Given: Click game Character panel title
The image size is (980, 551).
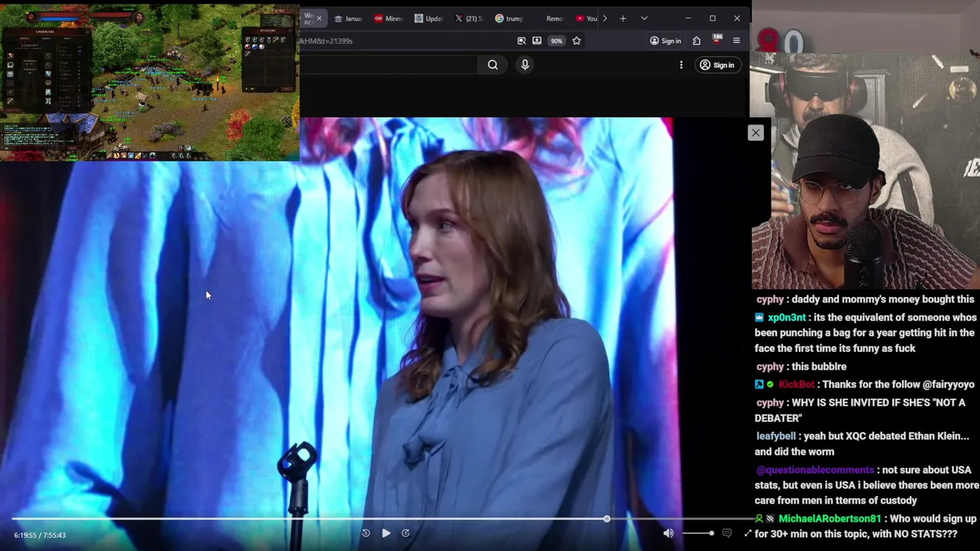Looking at the screenshot, I should tap(45, 31).
